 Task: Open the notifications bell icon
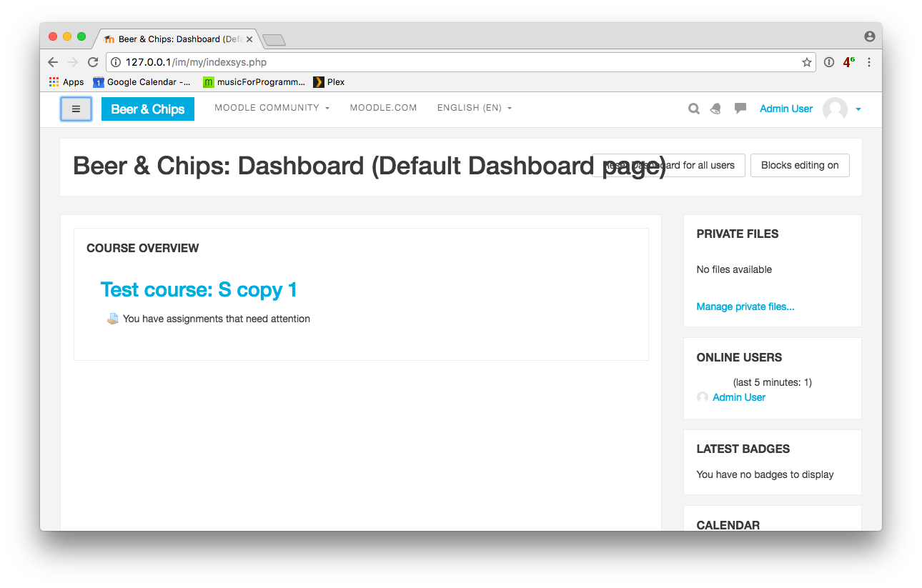pyautogui.click(x=715, y=109)
